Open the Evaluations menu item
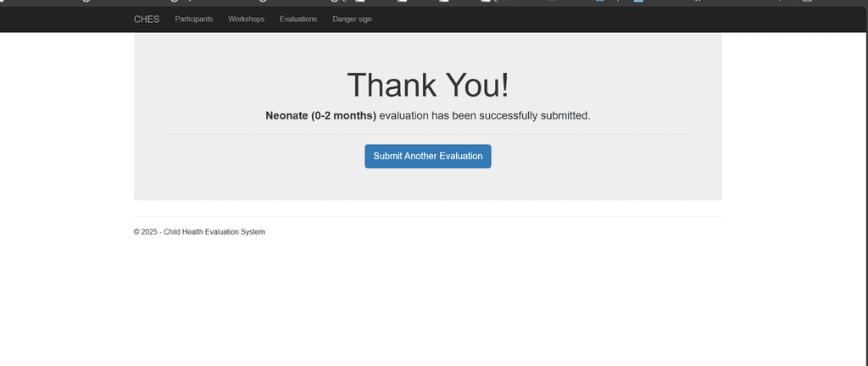 (298, 19)
